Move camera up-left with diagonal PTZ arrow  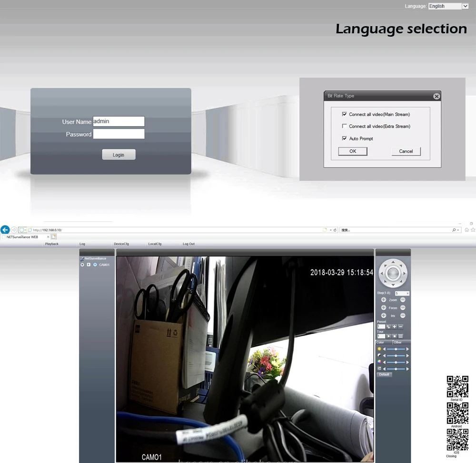tap(386, 266)
